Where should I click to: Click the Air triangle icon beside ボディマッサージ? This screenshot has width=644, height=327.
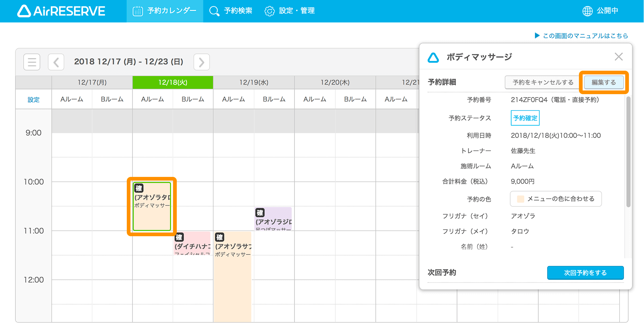tap(433, 57)
